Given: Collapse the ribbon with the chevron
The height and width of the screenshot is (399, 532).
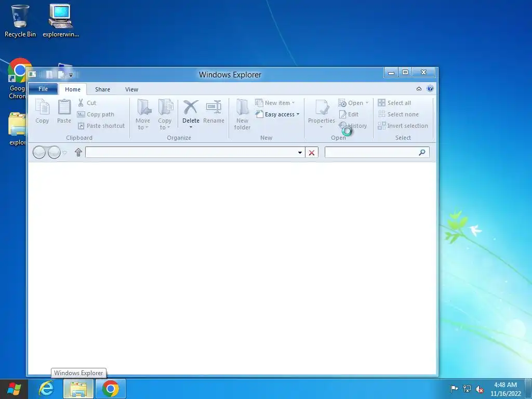Looking at the screenshot, I should coord(419,88).
